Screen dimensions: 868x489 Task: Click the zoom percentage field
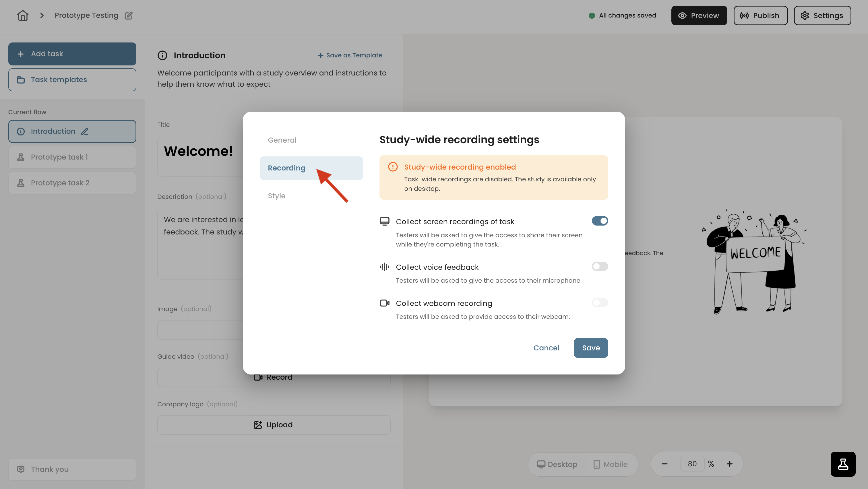pyautogui.click(x=692, y=464)
